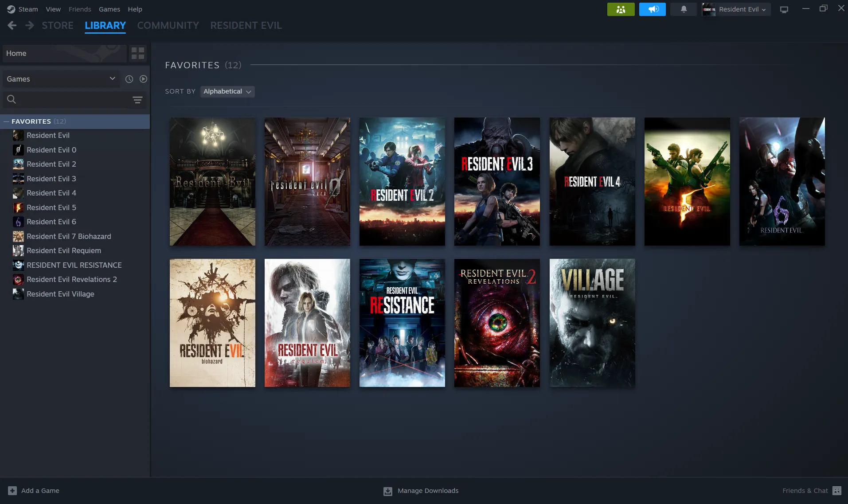Viewport: 848px width, 504px height.
Task: Expand the Resident Evil account dropdown
Action: pyautogui.click(x=737, y=9)
